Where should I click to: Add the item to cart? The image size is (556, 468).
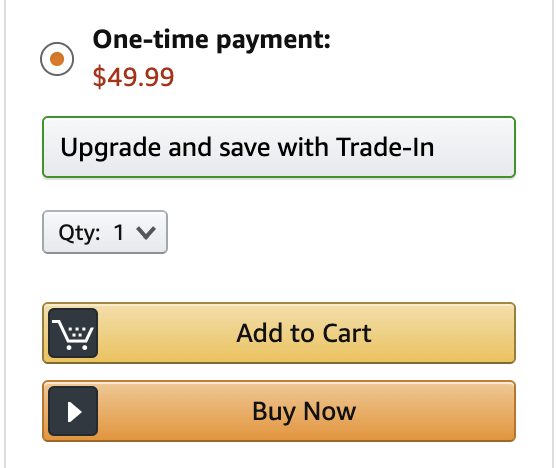click(279, 333)
